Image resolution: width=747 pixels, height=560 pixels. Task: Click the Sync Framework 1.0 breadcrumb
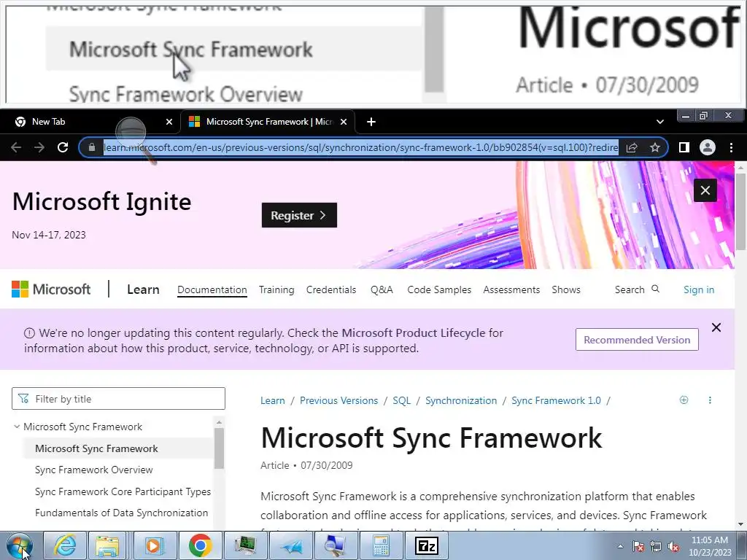[x=556, y=400]
